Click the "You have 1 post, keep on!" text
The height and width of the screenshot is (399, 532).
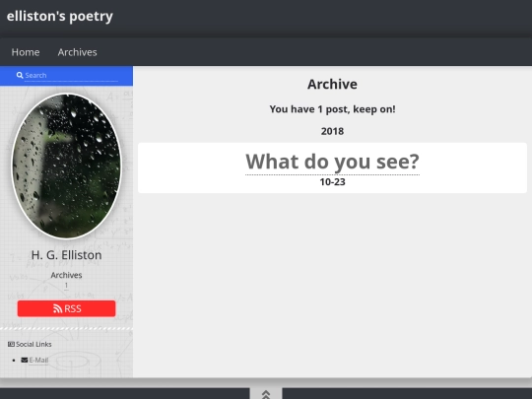(x=333, y=109)
